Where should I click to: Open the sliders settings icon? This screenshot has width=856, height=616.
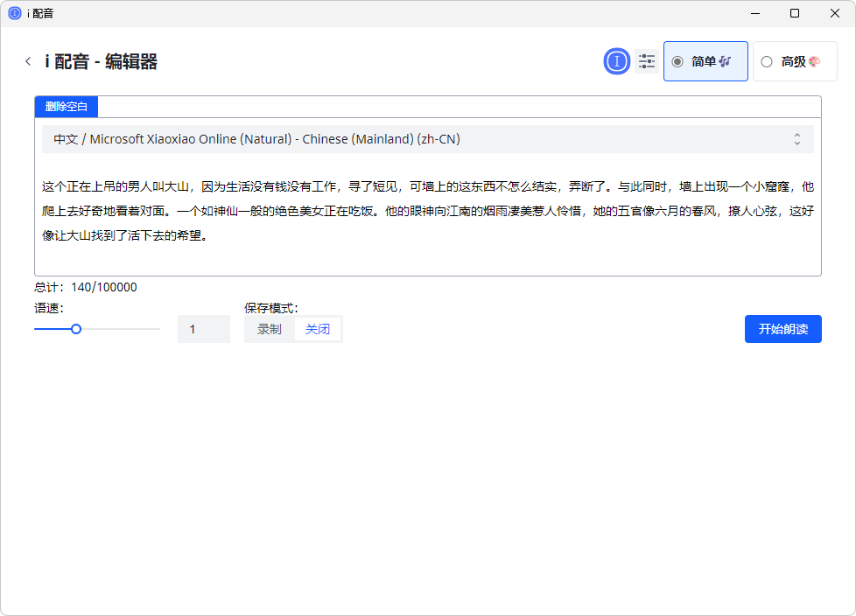click(646, 61)
